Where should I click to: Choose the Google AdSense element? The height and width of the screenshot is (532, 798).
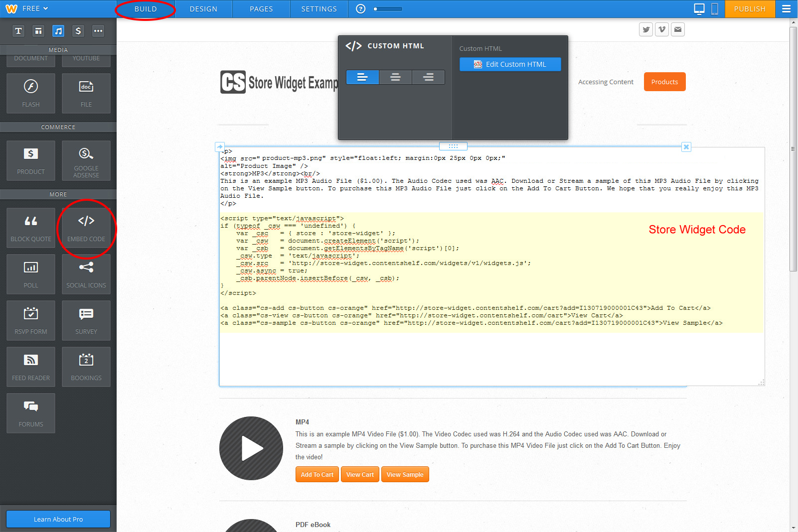[86, 160]
